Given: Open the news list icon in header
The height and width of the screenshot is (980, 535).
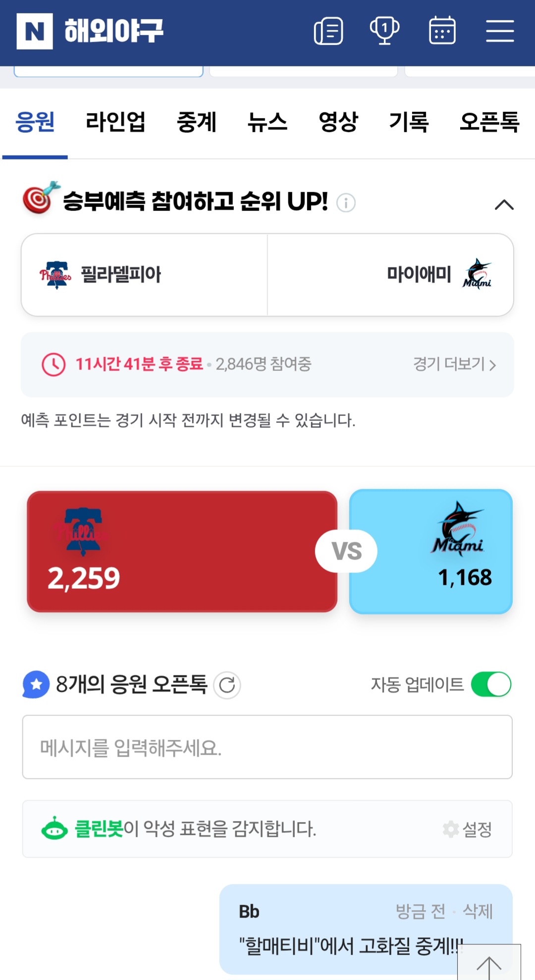Looking at the screenshot, I should [x=328, y=31].
